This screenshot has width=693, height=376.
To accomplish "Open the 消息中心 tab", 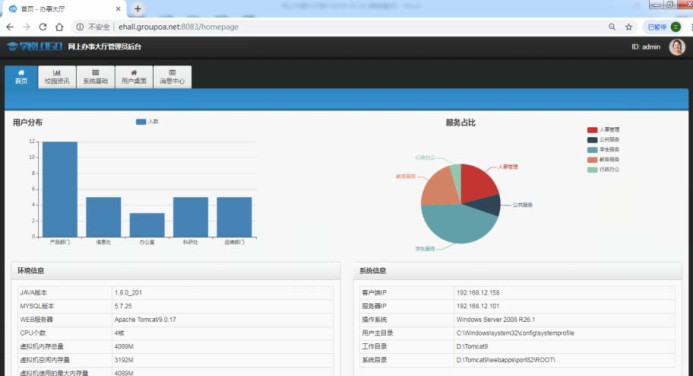I will (172, 77).
